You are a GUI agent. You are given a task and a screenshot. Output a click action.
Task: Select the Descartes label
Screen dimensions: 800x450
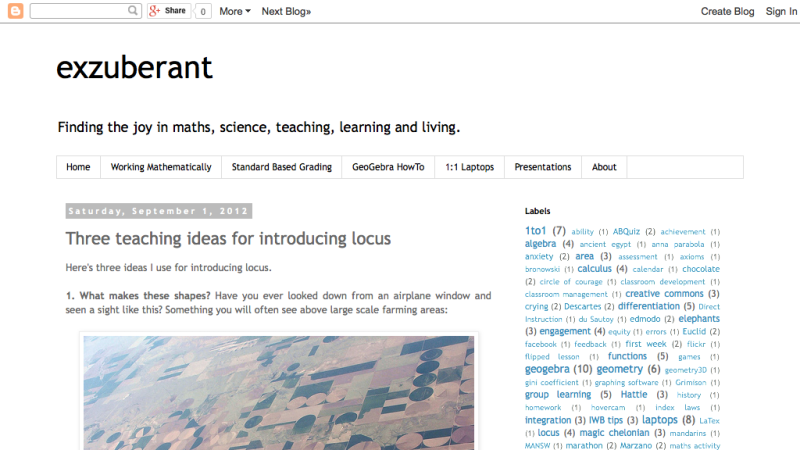[x=583, y=307]
